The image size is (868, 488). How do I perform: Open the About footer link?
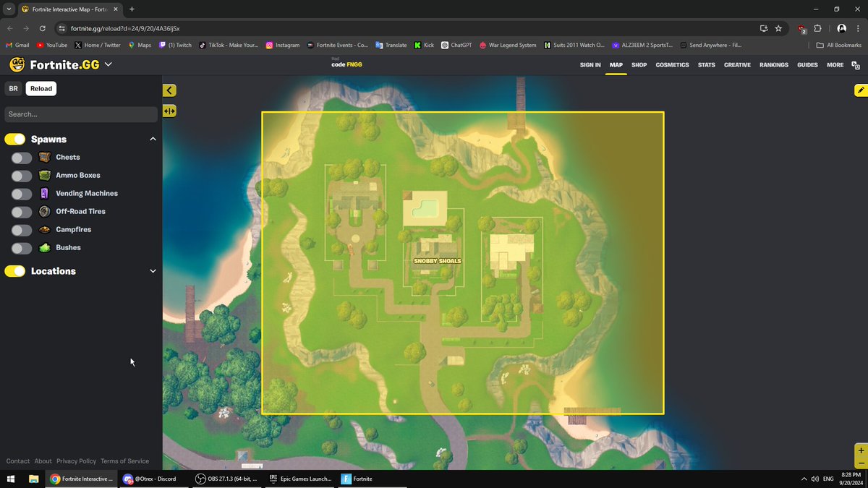point(43,461)
